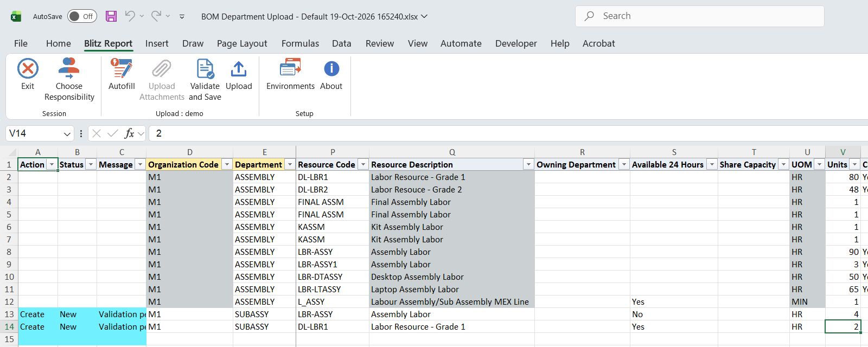
Task: Select the column Q header
Action: [452, 152]
